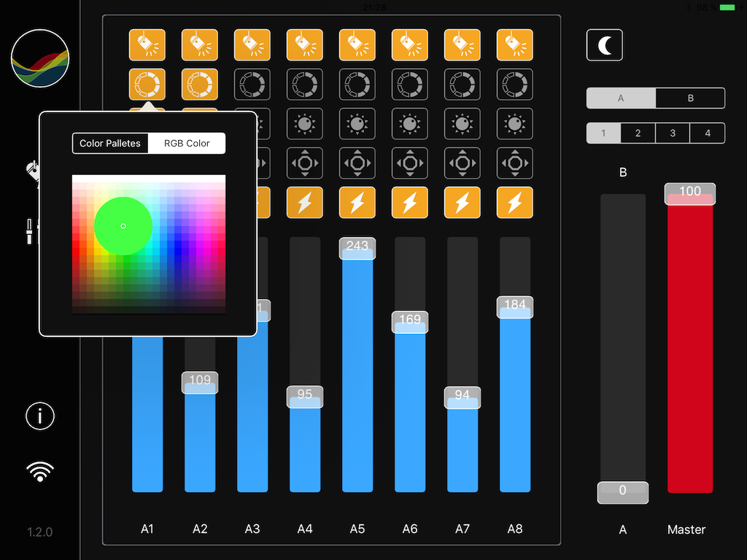
Task: Pick the selected green color in palette
Action: click(x=123, y=226)
